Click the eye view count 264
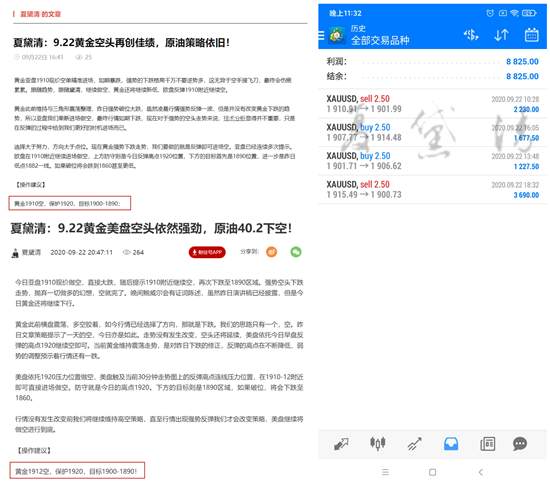Image resolution: width=550 pixels, height=489 pixels. 133,252
